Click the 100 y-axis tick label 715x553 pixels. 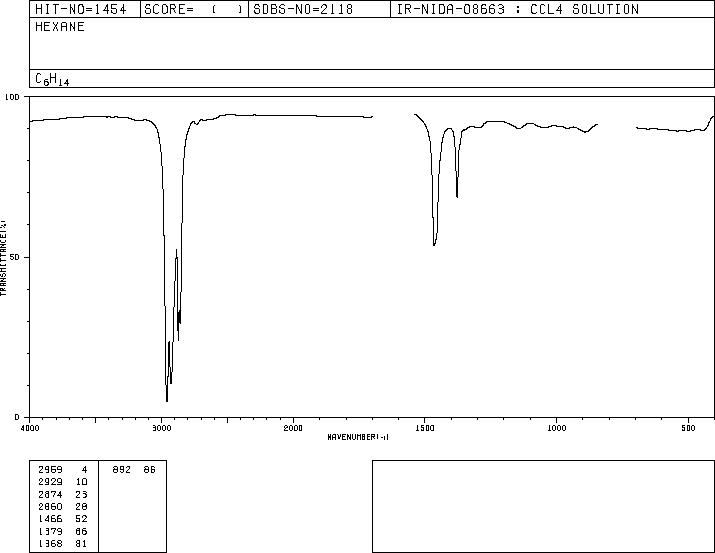pos(12,97)
